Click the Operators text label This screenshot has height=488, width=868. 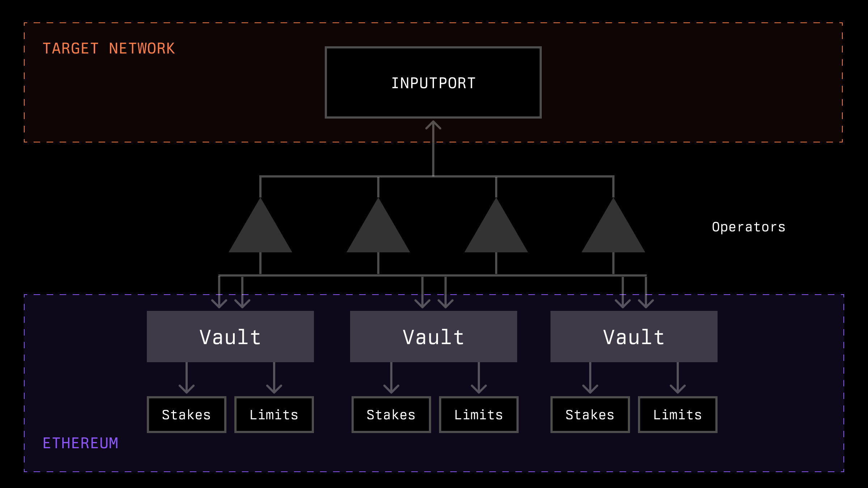(748, 227)
